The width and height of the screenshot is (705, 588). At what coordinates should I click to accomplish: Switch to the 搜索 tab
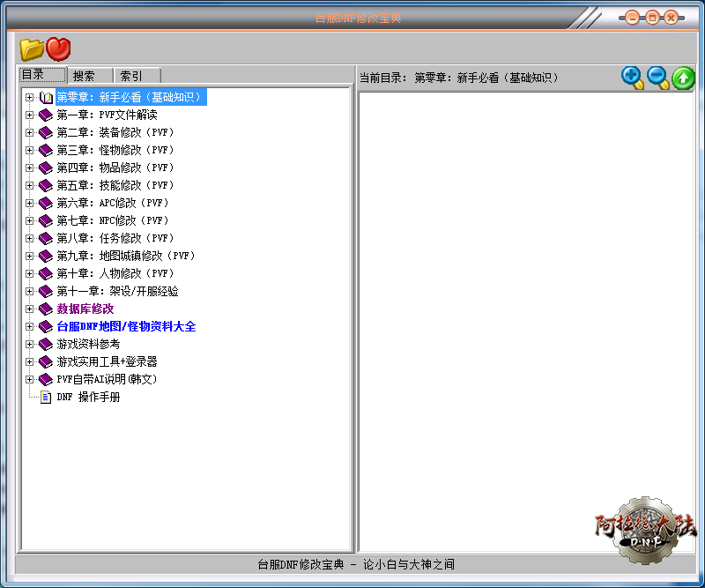point(90,76)
